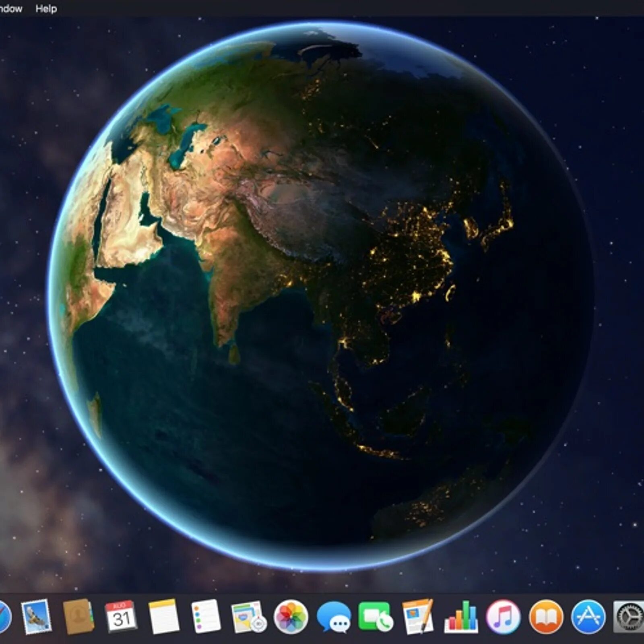Open the App Store in dock

coord(588,617)
